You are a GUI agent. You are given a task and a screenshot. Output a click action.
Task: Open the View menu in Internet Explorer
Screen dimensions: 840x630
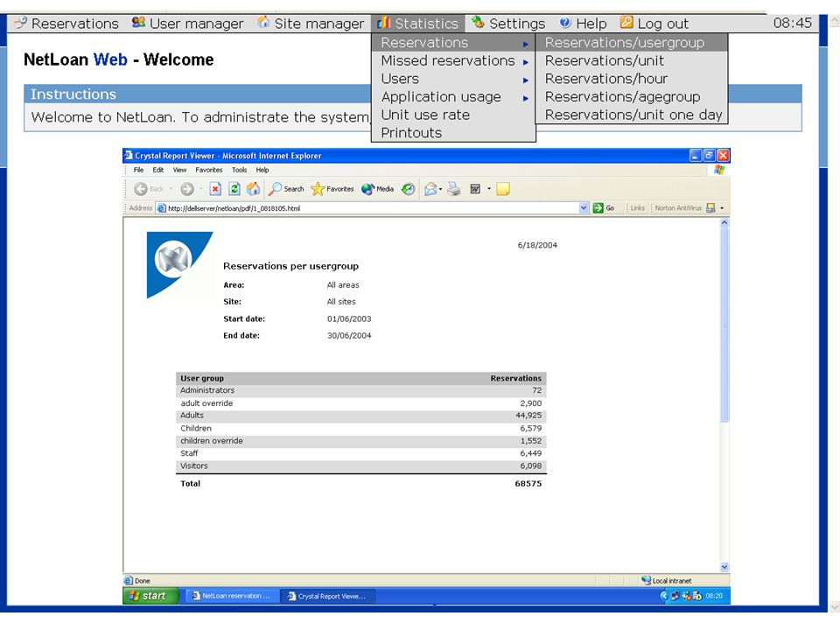(x=179, y=170)
